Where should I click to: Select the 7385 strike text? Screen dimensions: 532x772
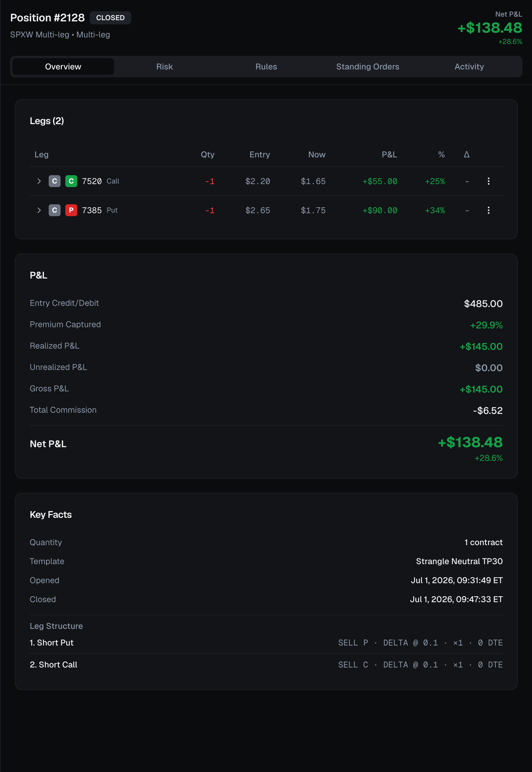(92, 210)
